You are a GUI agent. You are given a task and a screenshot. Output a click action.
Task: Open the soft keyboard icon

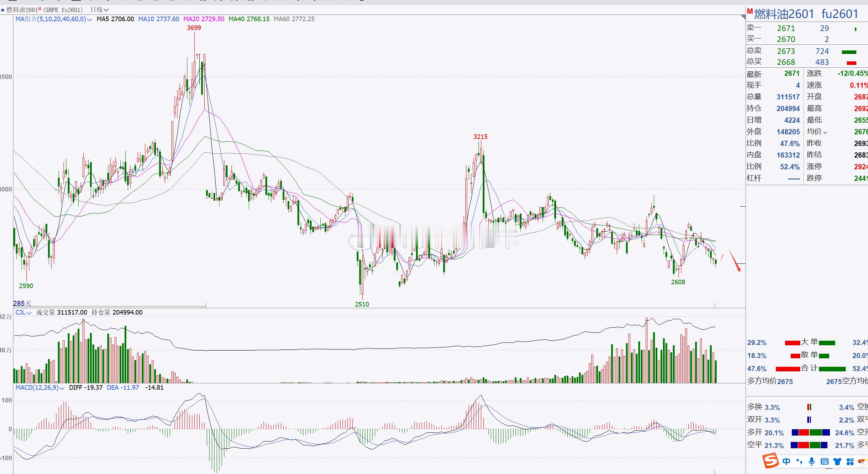[x=825, y=461]
